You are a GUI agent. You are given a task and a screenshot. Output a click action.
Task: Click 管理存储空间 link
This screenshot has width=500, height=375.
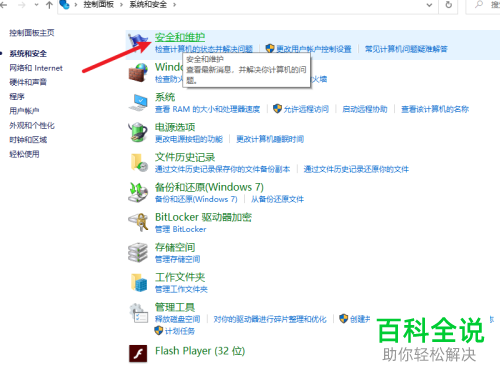(x=177, y=259)
